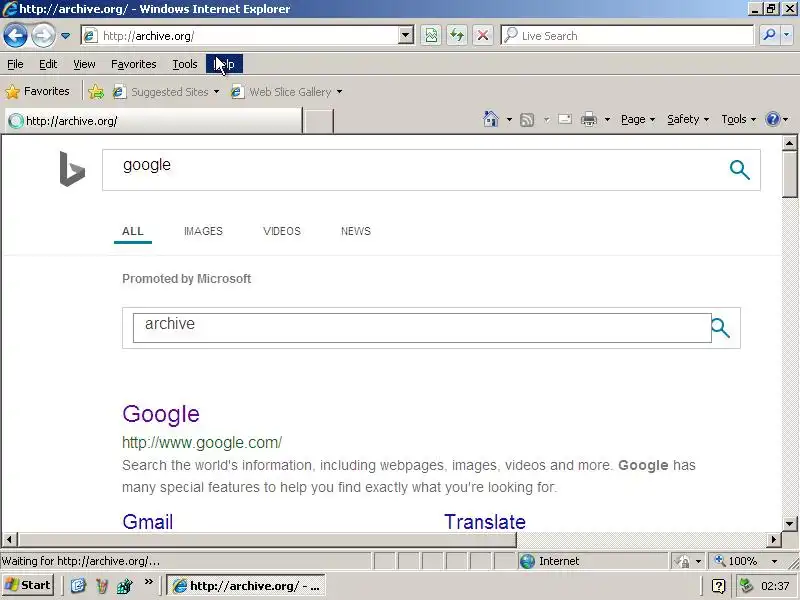Click Add to Favorites Bar icon
This screenshot has width=800, height=600.
tap(95, 92)
